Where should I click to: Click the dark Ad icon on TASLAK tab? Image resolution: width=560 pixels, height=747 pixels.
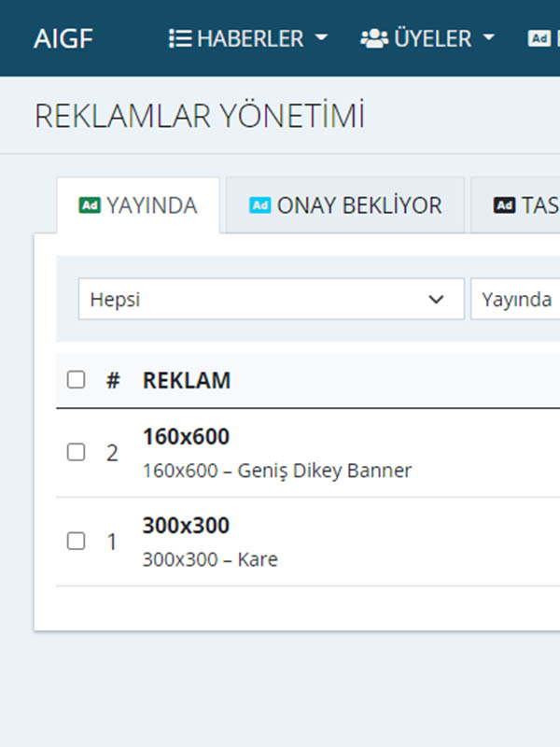coord(505,205)
